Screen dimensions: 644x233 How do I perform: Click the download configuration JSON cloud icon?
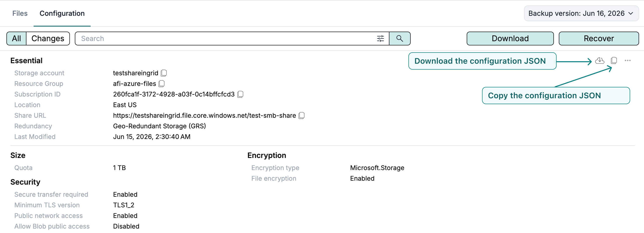point(600,60)
